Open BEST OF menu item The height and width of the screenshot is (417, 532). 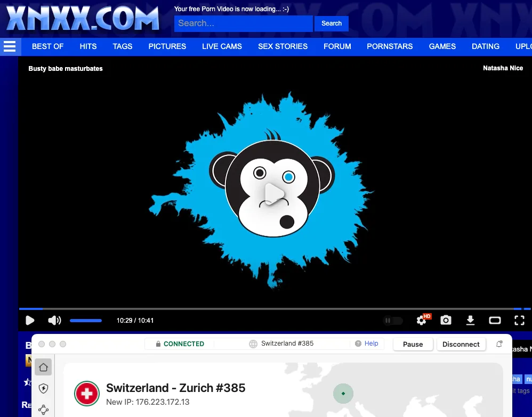[x=48, y=46]
